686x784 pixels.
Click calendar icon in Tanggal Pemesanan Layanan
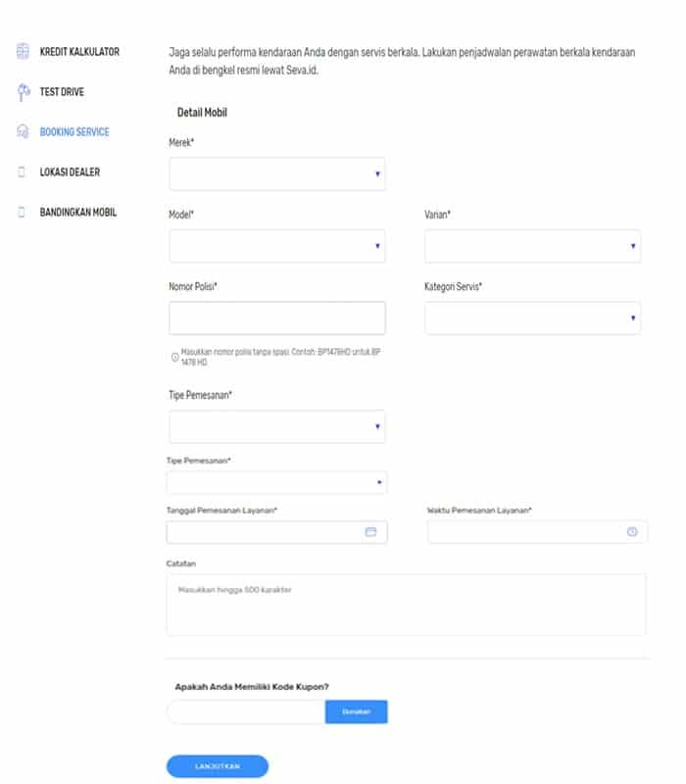pos(370,532)
